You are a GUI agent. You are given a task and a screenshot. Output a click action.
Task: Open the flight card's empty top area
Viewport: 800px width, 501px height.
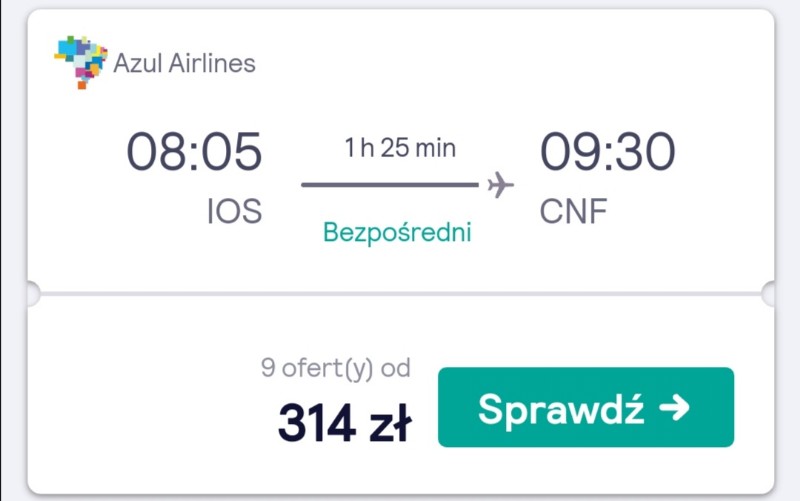pyautogui.click(x=510, y=61)
